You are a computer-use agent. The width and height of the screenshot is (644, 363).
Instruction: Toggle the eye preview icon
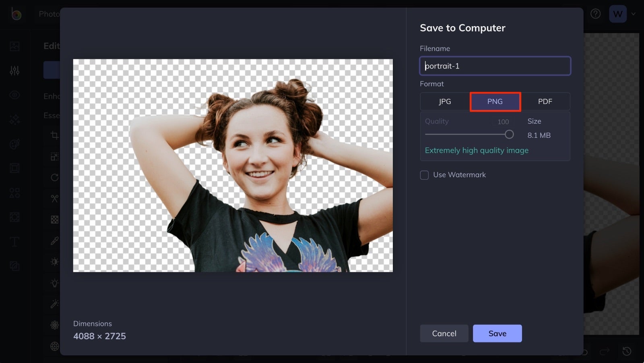(x=14, y=95)
